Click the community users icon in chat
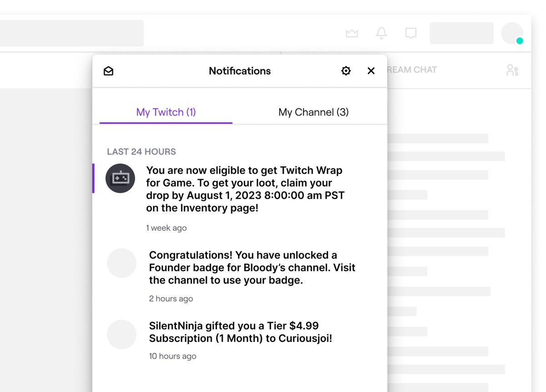546x392 pixels. (512, 70)
